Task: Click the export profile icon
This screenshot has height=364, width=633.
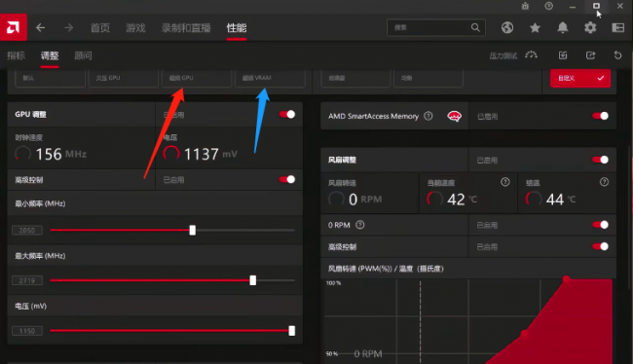Action: click(590, 55)
